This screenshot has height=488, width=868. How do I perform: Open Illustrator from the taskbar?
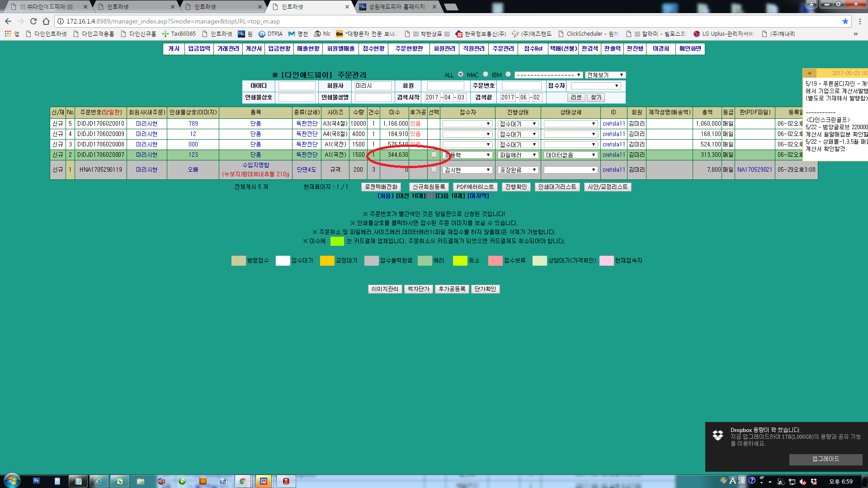203,481
